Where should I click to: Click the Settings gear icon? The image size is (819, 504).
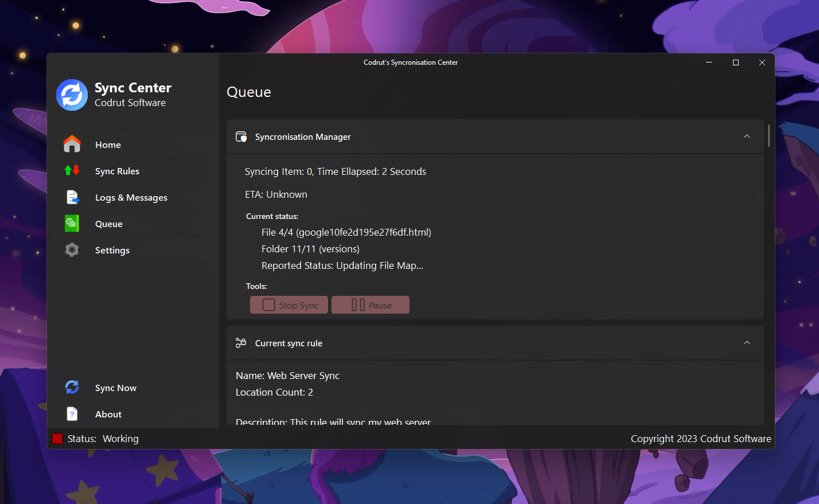(x=72, y=250)
